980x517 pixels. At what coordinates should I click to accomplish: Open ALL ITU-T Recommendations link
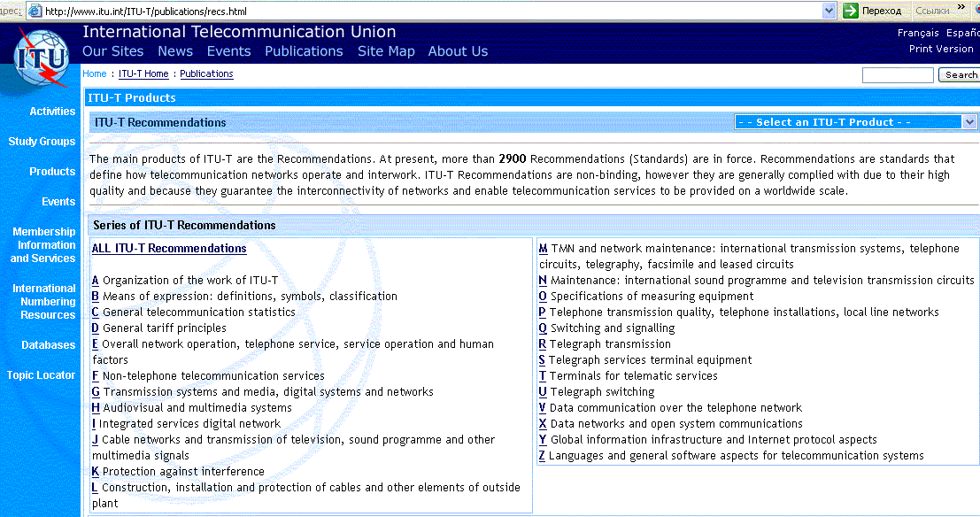[169, 248]
